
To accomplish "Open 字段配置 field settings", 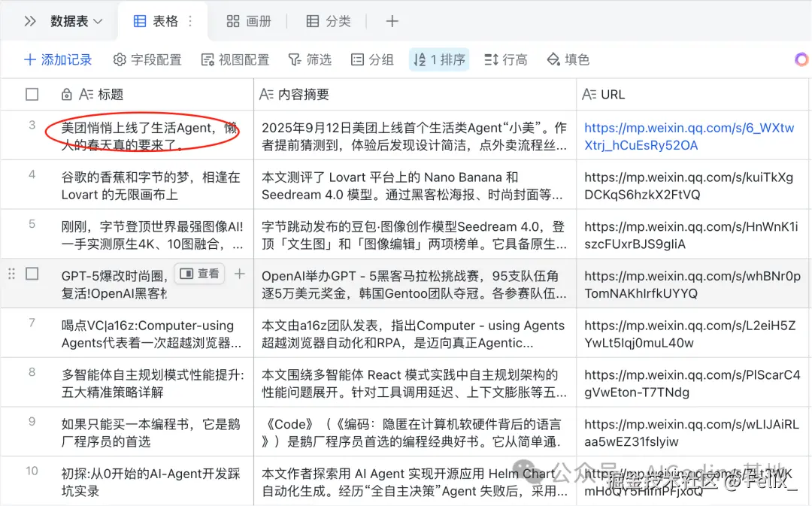I will [x=147, y=59].
